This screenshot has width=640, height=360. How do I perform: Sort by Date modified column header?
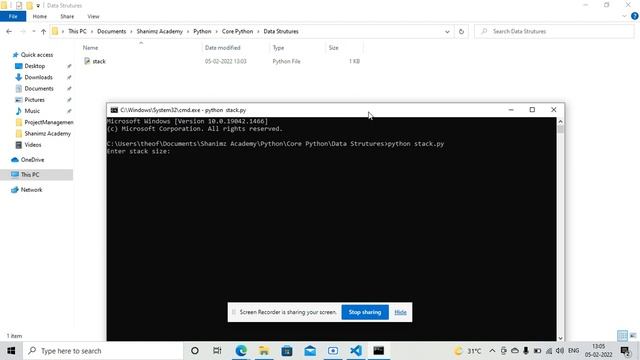click(x=222, y=48)
